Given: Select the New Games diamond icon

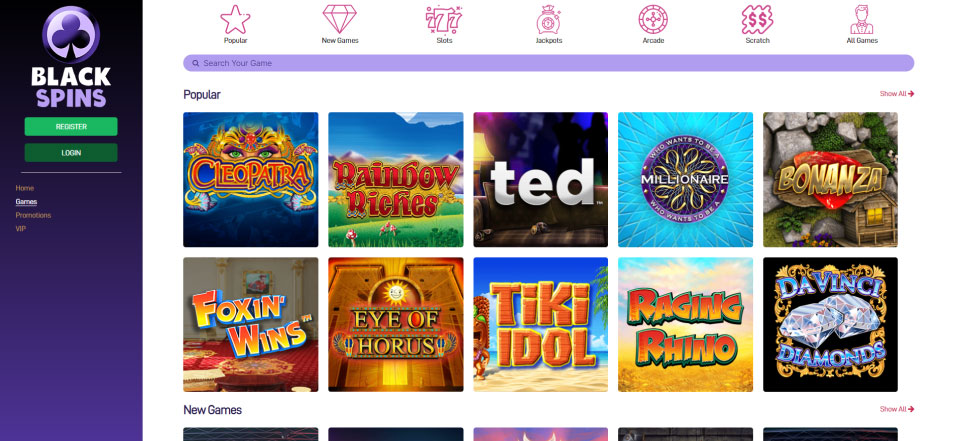Looking at the screenshot, I should [339, 19].
